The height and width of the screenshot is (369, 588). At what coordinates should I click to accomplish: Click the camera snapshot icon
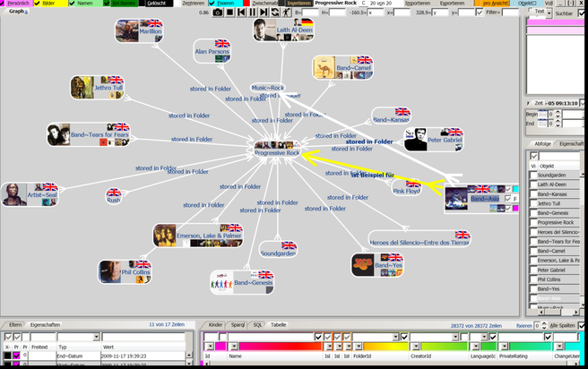pos(217,13)
